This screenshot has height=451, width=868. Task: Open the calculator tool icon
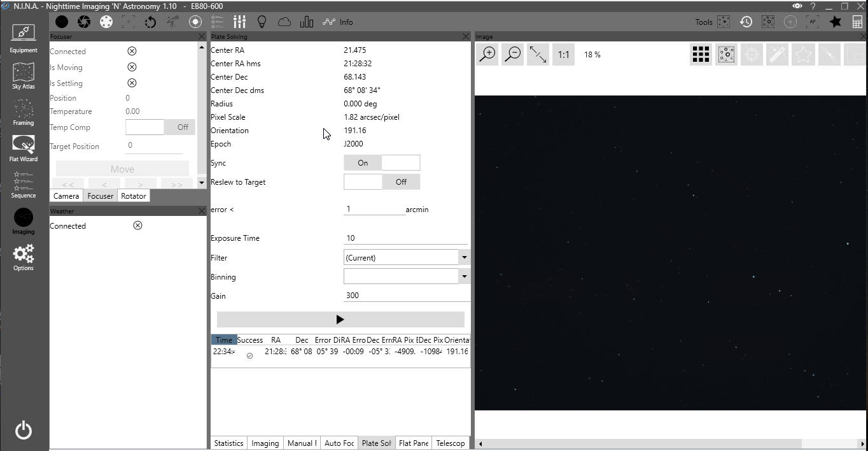[857, 22]
